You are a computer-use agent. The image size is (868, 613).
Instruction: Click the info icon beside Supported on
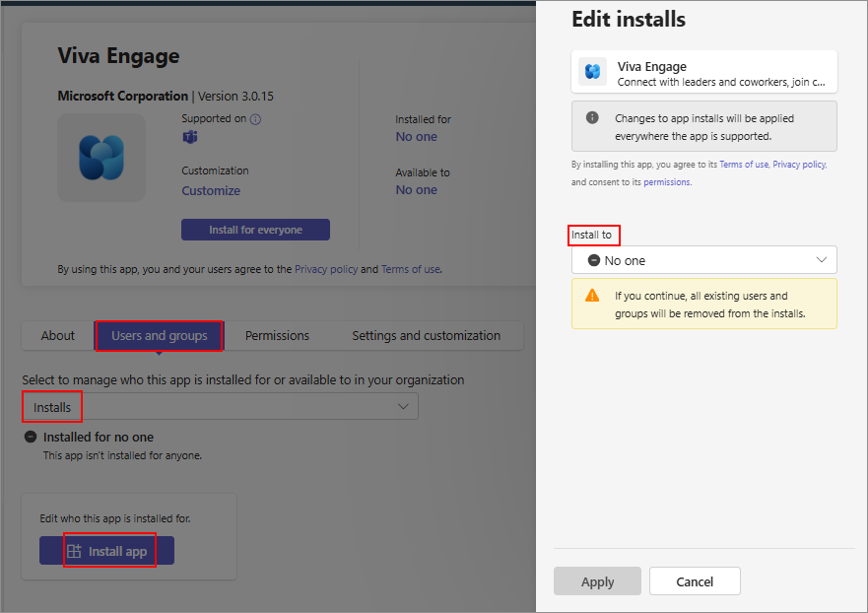coord(255,119)
